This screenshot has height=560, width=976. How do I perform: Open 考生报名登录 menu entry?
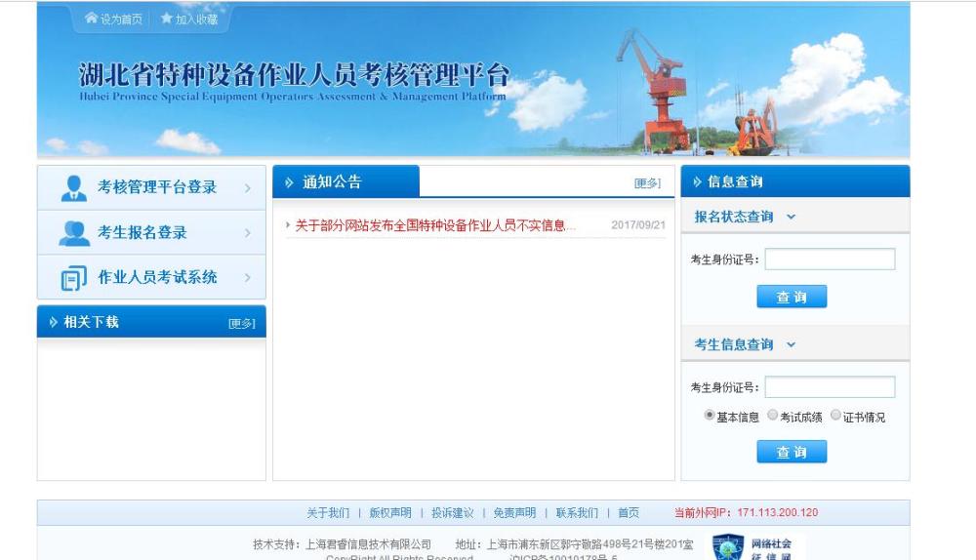[151, 233]
